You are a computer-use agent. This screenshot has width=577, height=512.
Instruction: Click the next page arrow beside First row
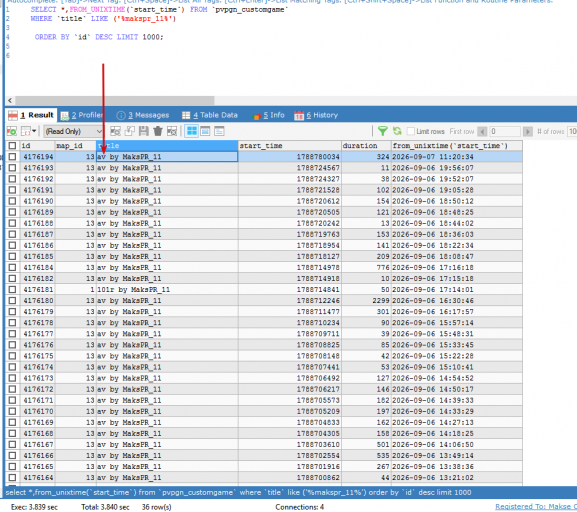click(x=528, y=131)
